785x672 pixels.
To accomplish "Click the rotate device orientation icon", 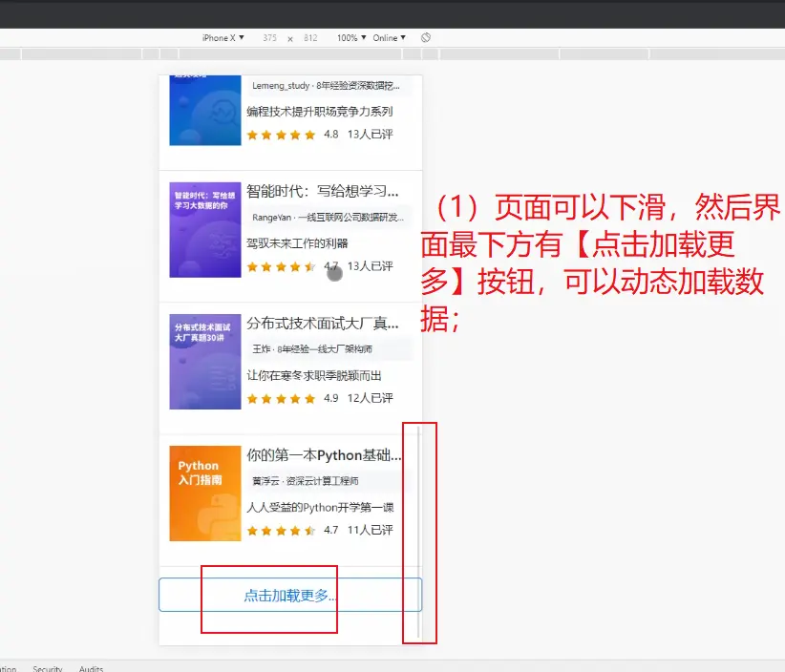I will pos(426,37).
